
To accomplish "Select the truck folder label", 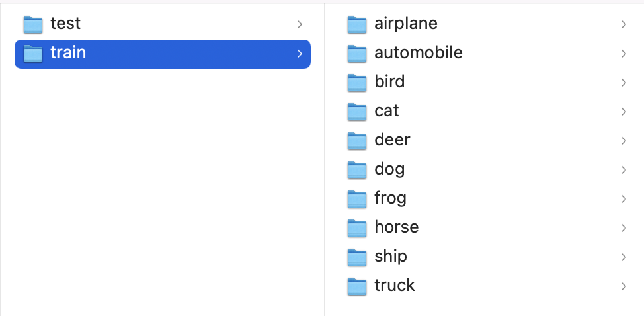I will click(x=395, y=285).
